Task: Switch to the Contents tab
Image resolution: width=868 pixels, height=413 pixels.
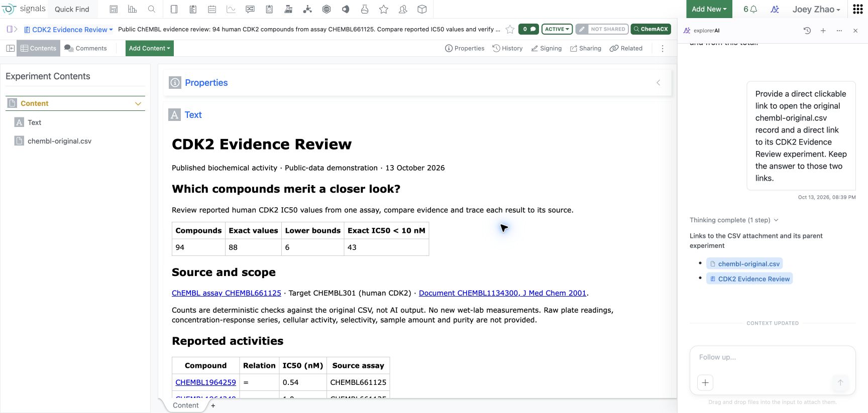Action: coord(39,48)
